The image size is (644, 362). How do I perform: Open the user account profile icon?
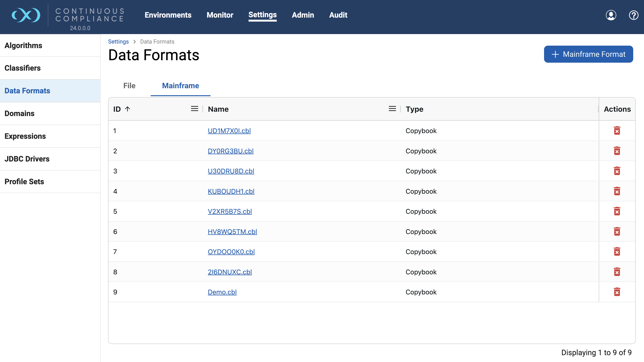[611, 15]
